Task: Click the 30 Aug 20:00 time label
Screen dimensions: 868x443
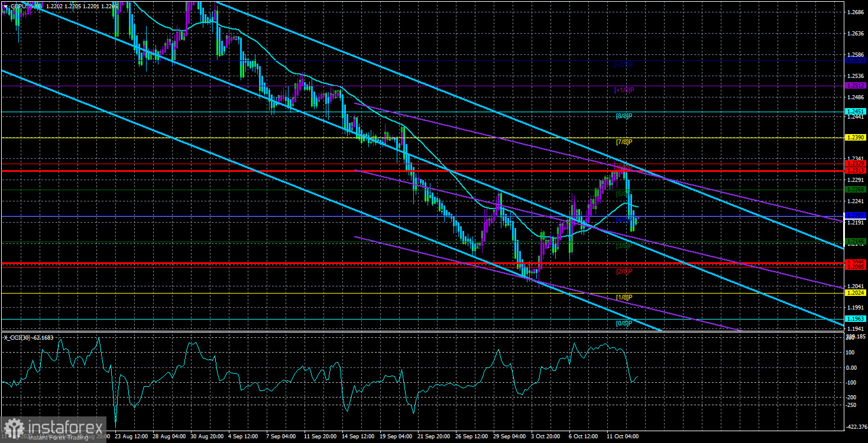Action: tap(208, 437)
